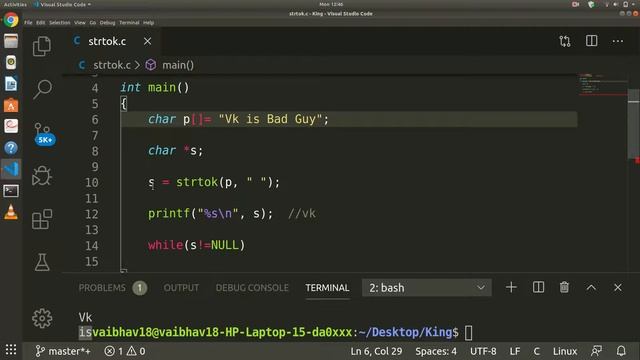This screenshot has height=360, width=640.
Task: Open the Explorer view in activity bar
Action: coord(42,46)
